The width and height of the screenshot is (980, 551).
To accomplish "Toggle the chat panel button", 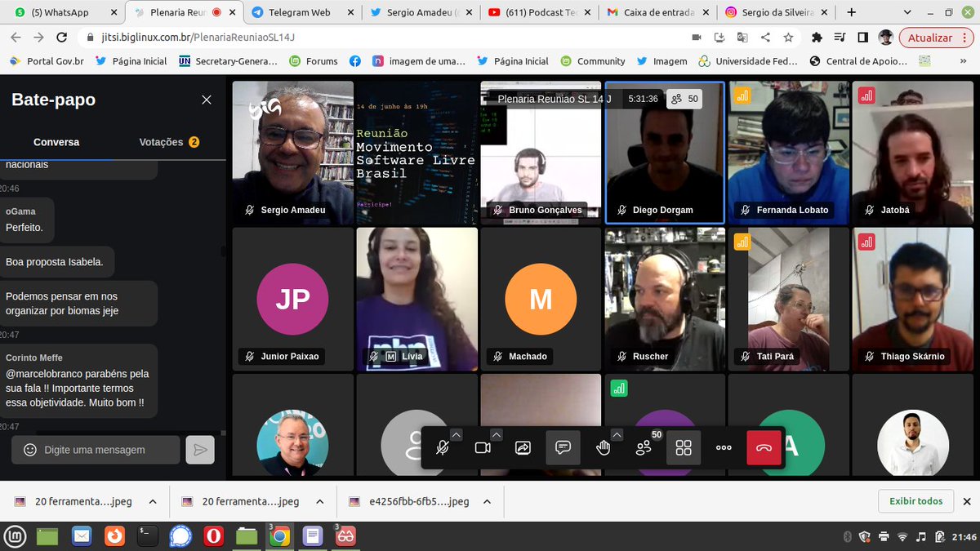I will coord(563,447).
